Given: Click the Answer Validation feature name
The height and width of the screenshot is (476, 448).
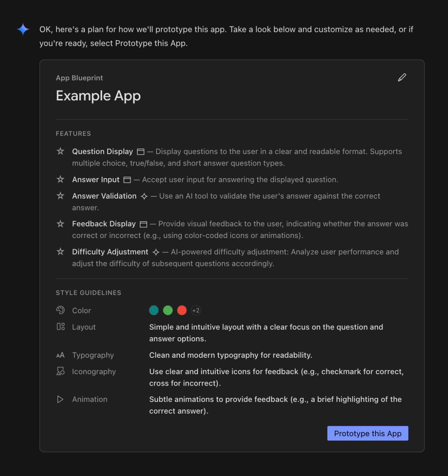Looking at the screenshot, I should (x=104, y=196).
